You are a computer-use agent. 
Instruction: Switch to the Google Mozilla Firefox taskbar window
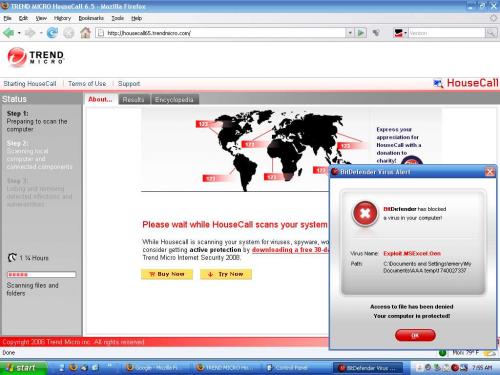[x=154, y=368]
